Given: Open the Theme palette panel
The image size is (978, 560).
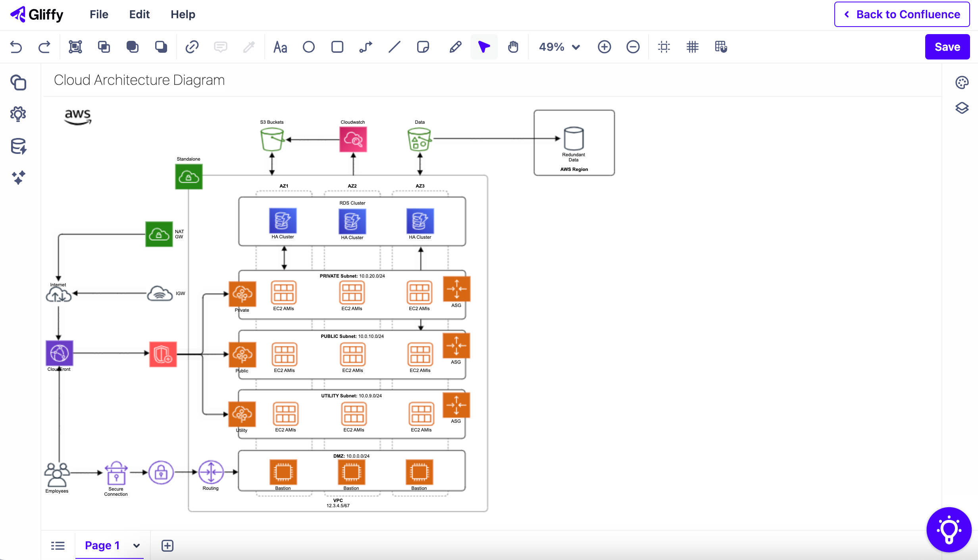Looking at the screenshot, I should 962,82.
